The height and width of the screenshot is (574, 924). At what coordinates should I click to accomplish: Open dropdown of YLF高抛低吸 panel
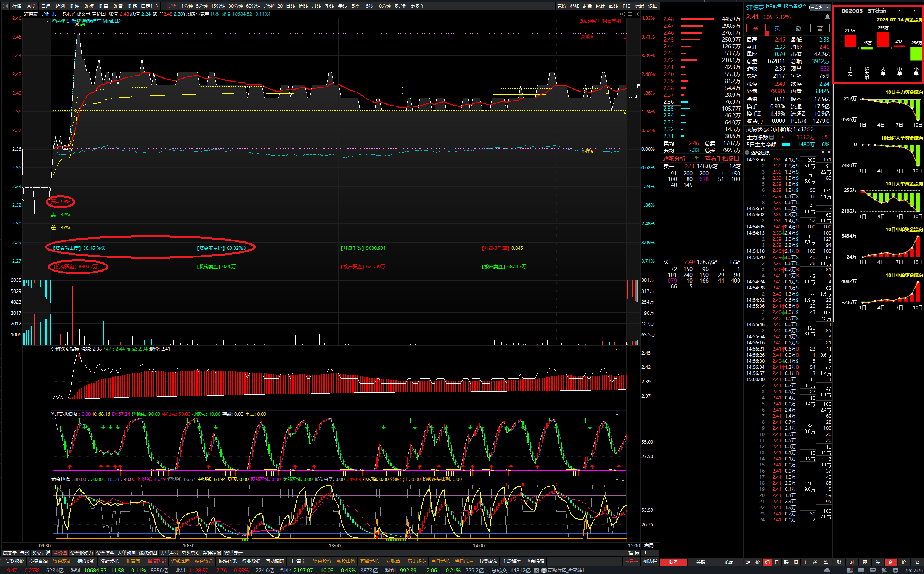617,415
